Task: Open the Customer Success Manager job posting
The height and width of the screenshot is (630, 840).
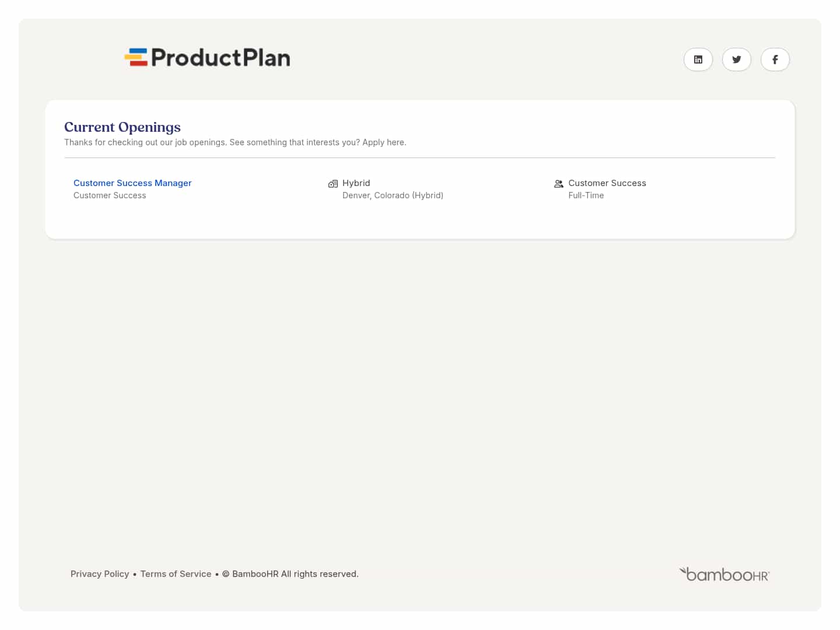Action: coord(132,183)
